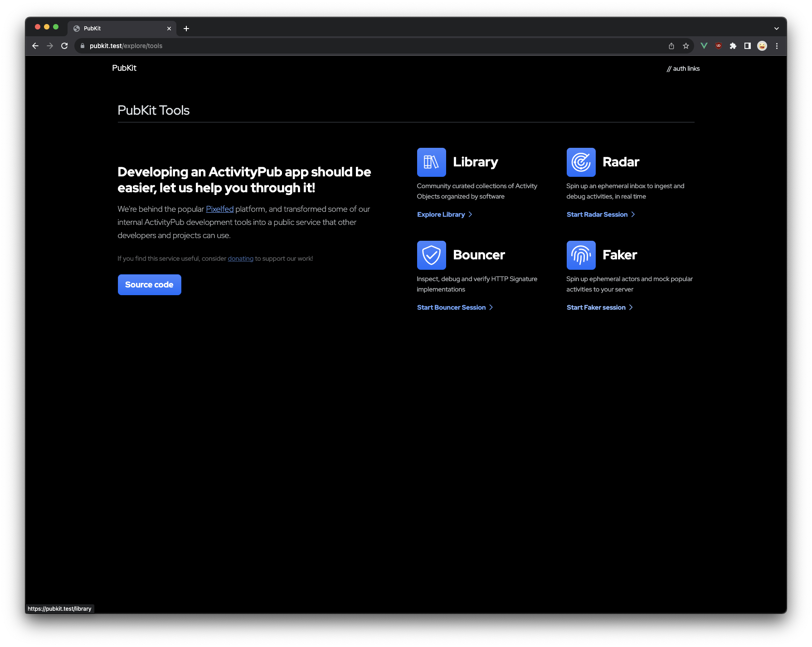The image size is (812, 647).
Task: Open the Extensions puzzle piece menu
Action: (733, 46)
